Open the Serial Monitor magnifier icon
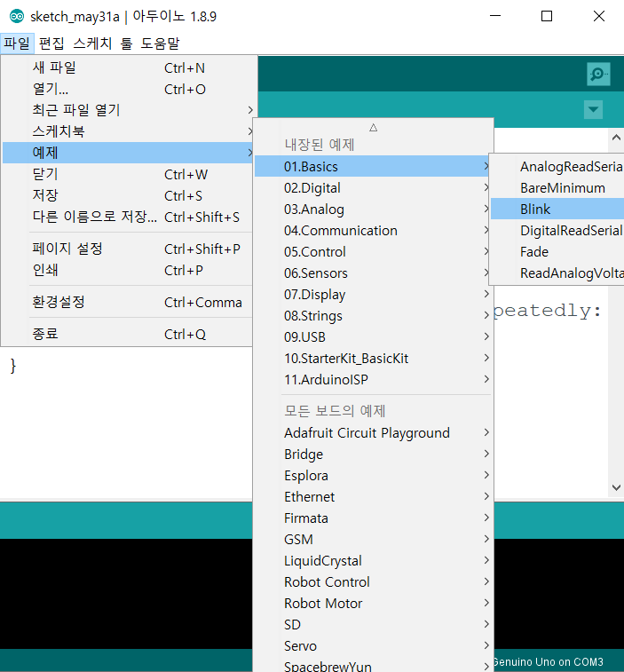This screenshot has width=624, height=672. [598, 75]
